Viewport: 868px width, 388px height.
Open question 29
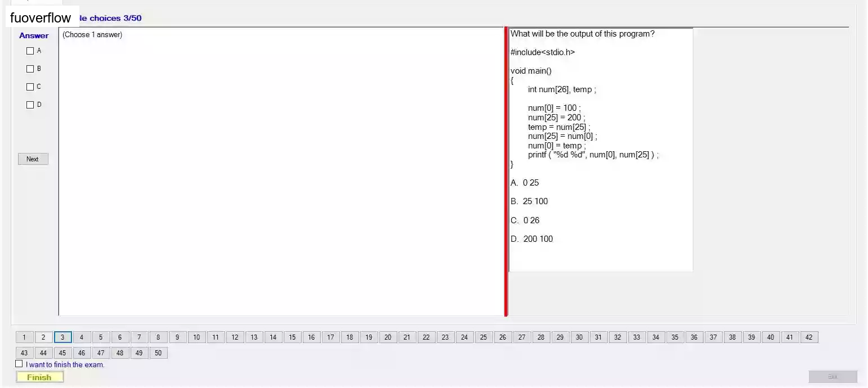(x=560, y=337)
